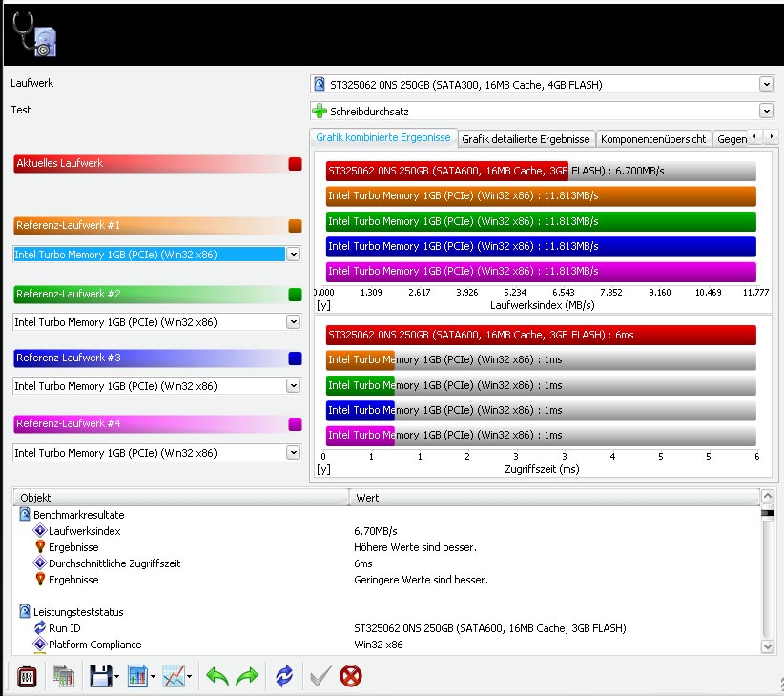Click the magenta Referenz-Laufwerk #4 swatch
This screenshot has height=696, width=784.
[x=295, y=424]
